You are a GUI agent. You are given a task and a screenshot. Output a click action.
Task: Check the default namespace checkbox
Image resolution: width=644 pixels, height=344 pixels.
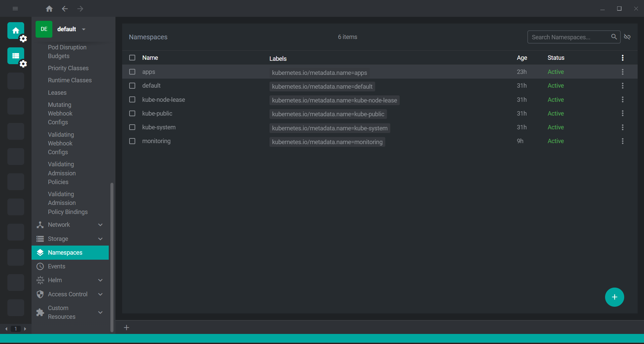click(x=132, y=86)
